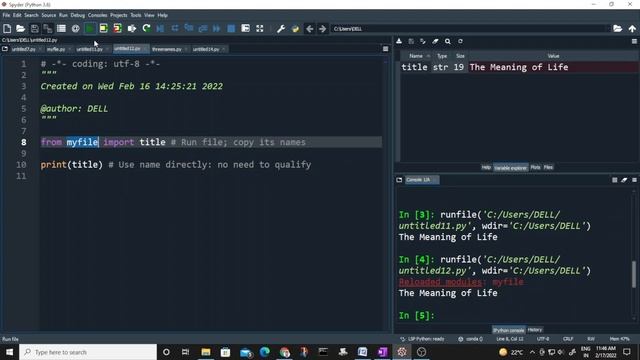
Task: Switch to the Files pane tab
Action: (x=548, y=167)
